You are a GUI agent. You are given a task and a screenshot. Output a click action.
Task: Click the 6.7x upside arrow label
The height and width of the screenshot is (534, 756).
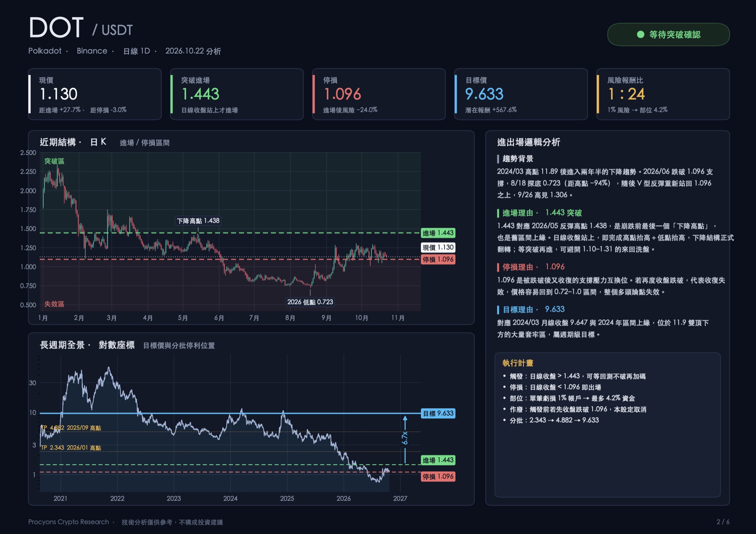[x=404, y=438]
